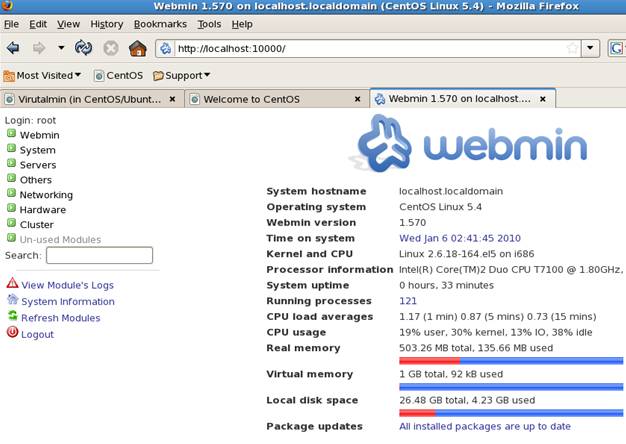Expand the System category arrow icon

point(12,148)
